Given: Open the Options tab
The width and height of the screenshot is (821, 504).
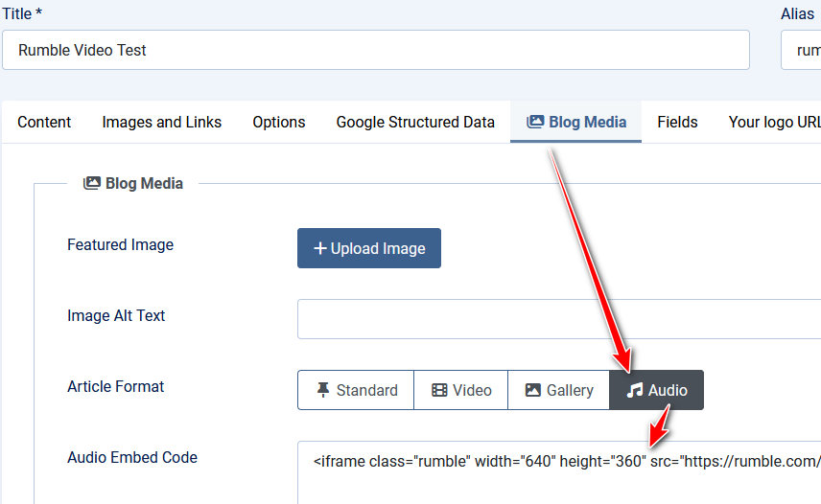Looking at the screenshot, I should pos(279,122).
